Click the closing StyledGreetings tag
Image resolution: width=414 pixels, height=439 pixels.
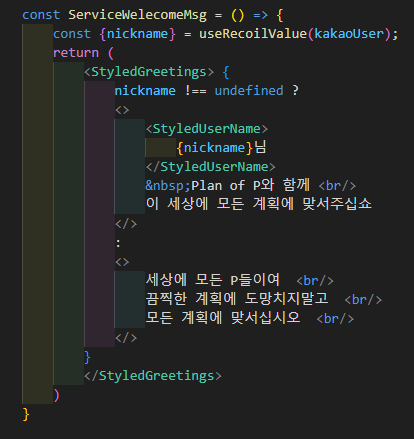pyautogui.click(x=153, y=376)
